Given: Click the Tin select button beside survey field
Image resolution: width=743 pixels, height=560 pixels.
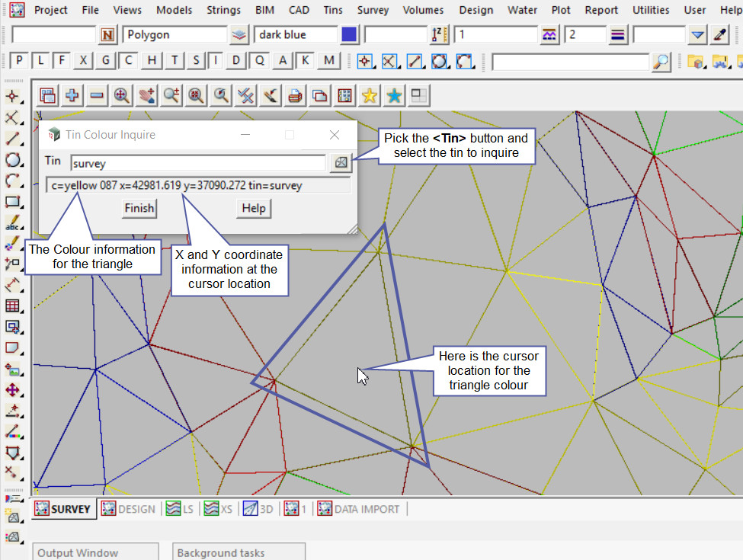Looking at the screenshot, I should pos(341,162).
